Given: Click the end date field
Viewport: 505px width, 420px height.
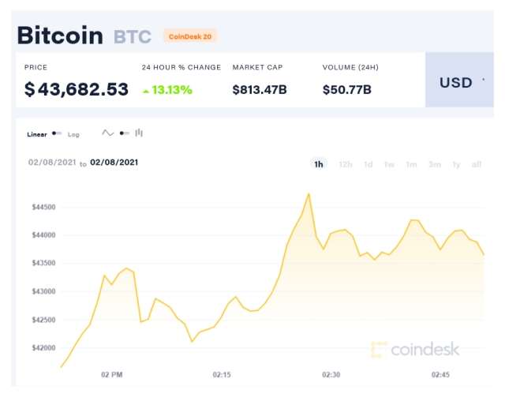Looking at the screenshot, I should tap(114, 163).
